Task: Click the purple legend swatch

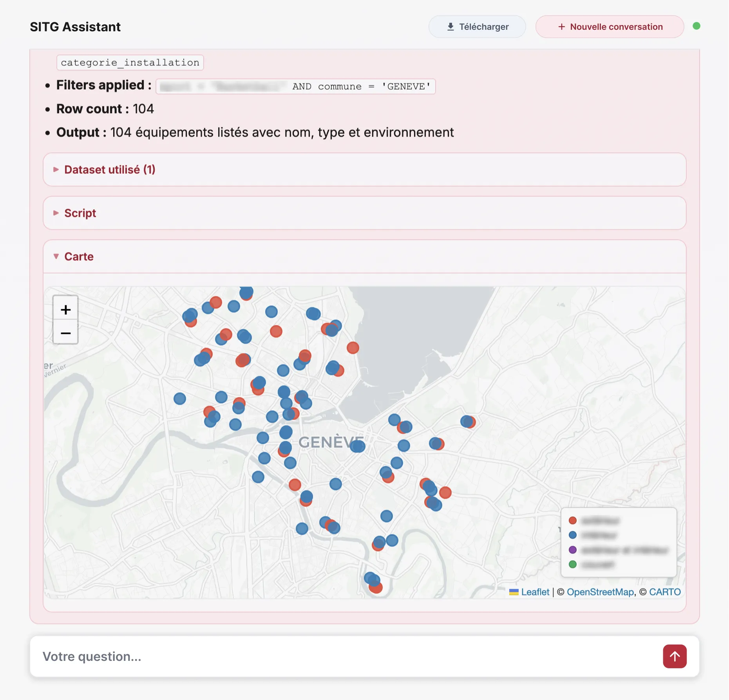Action: [572, 550]
